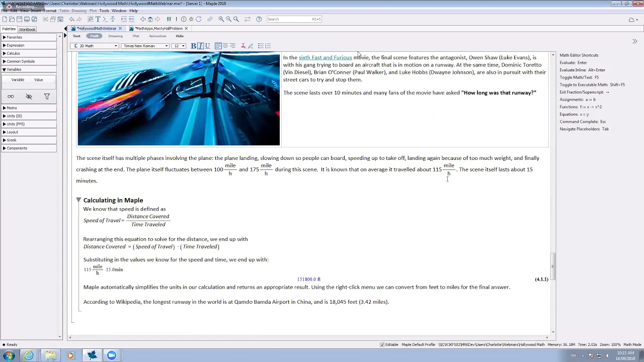Toggle the Editable checkbox in the status bar
The height and width of the screenshot is (362, 644).
pos(382,344)
